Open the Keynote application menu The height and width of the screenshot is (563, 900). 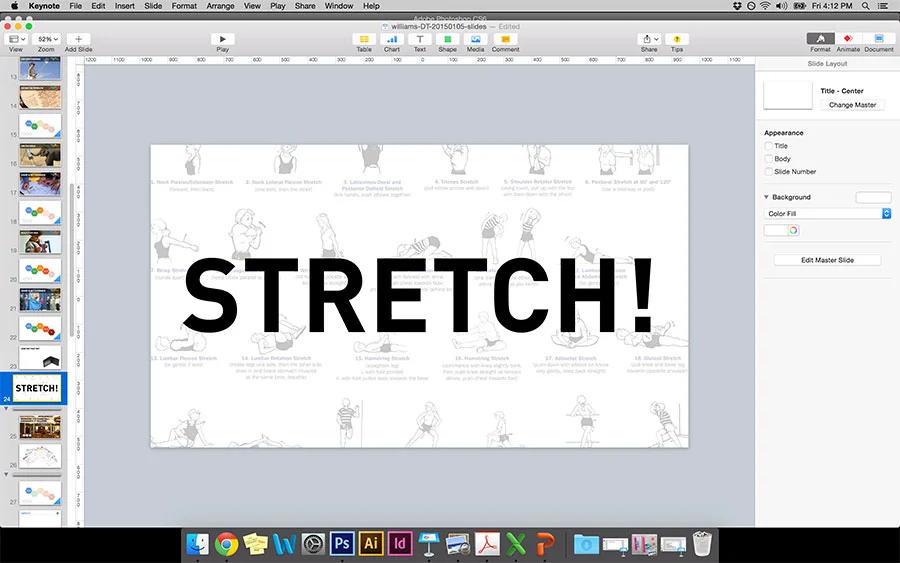tap(44, 6)
